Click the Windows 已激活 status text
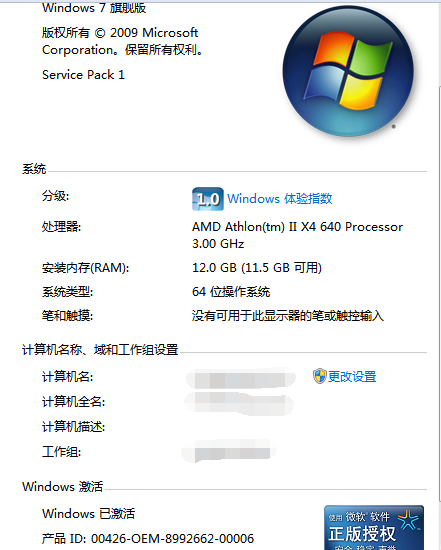Image resolution: width=441 pixels, height=550 pixels. coord(88,514)
